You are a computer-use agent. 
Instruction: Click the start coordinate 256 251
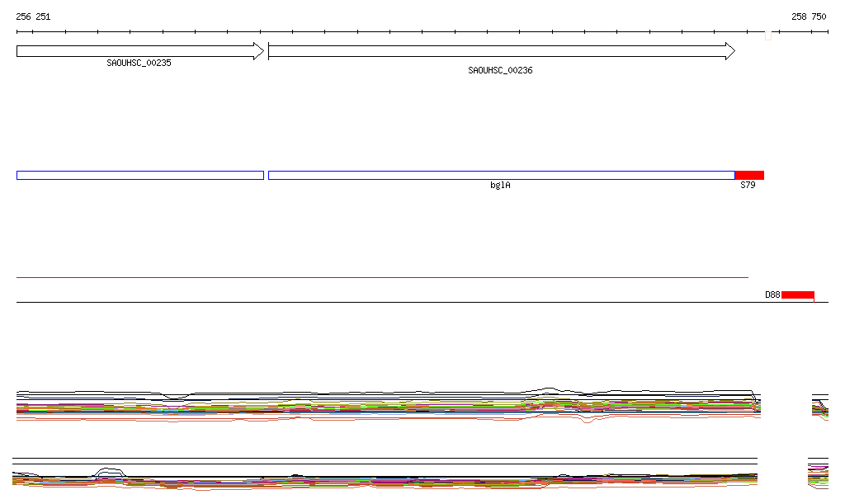click(x=33, y=16)
